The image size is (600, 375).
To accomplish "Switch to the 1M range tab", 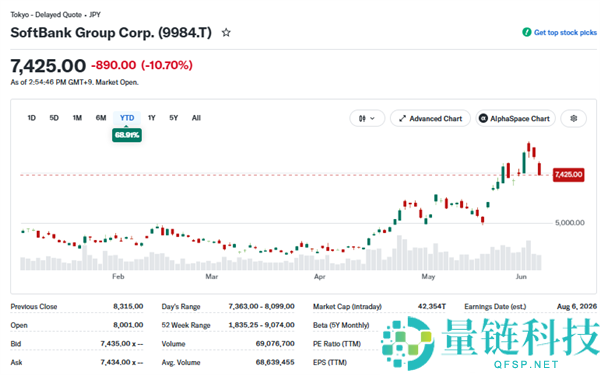I will pyautogui.click(x=77, y=118).
